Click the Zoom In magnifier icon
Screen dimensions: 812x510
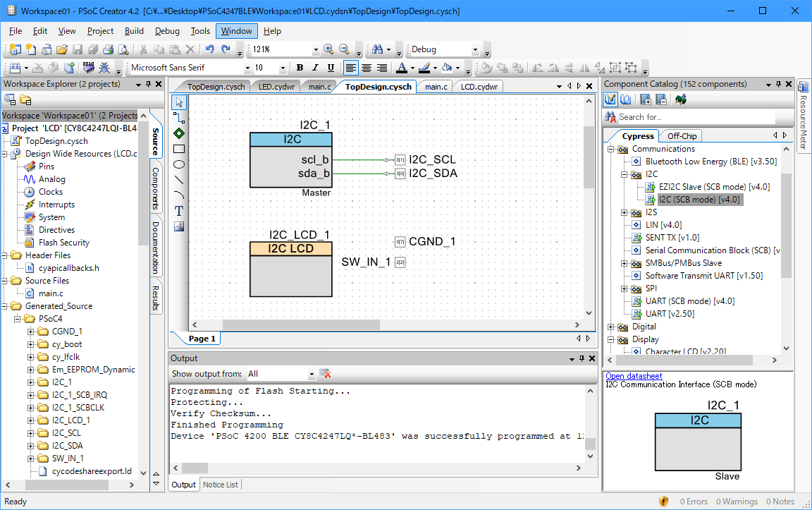point(328,49)
